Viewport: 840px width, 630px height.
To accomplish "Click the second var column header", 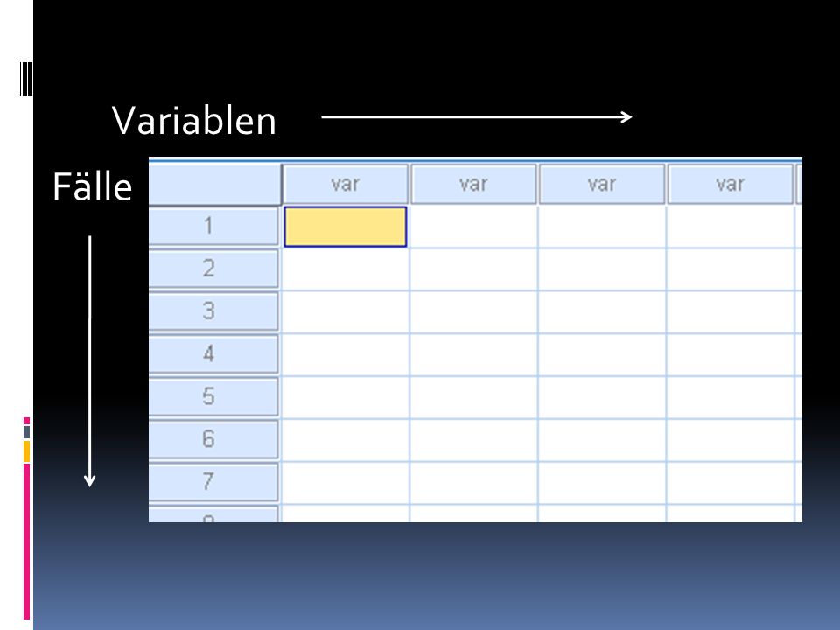I will [x=473, y=185].
